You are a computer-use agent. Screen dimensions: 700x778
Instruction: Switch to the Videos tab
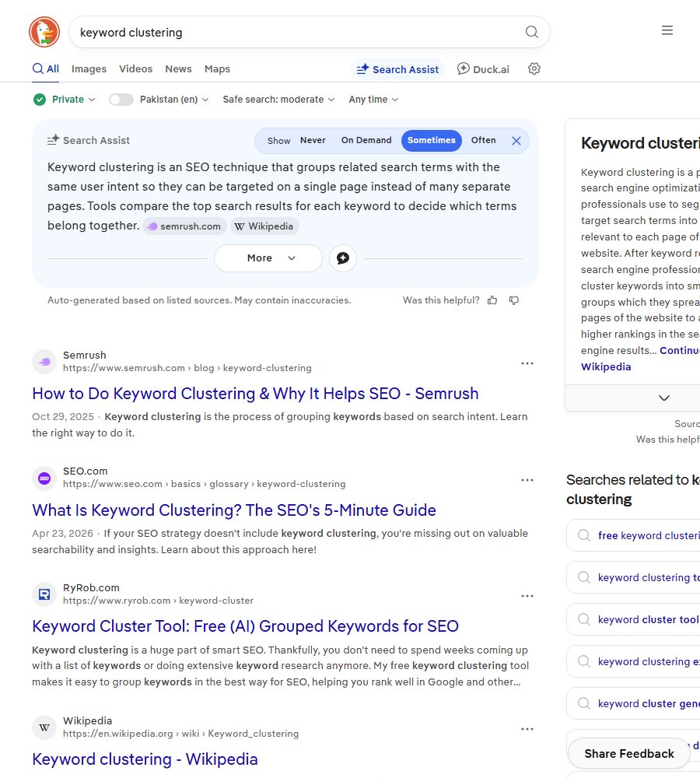pyautogui.click(x=135, y=69)
